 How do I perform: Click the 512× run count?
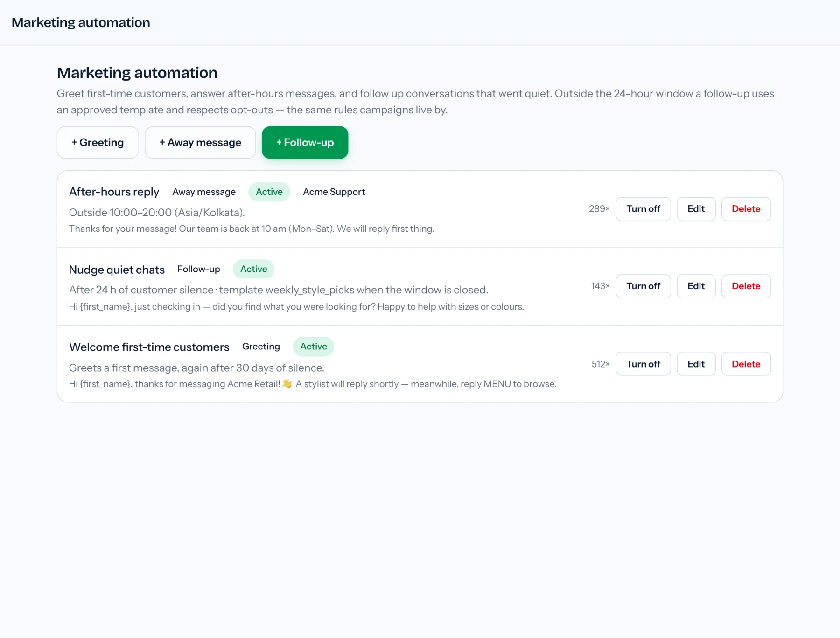[601, 364]
